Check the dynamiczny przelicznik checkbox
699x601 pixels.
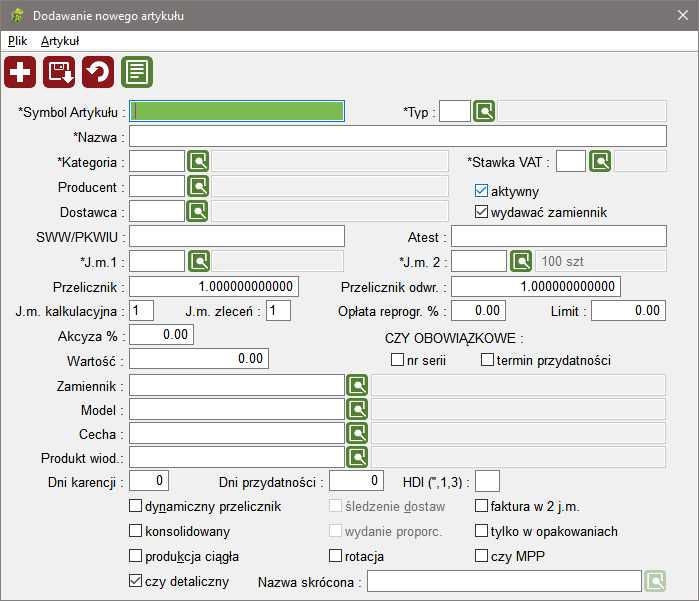[135, 506]
